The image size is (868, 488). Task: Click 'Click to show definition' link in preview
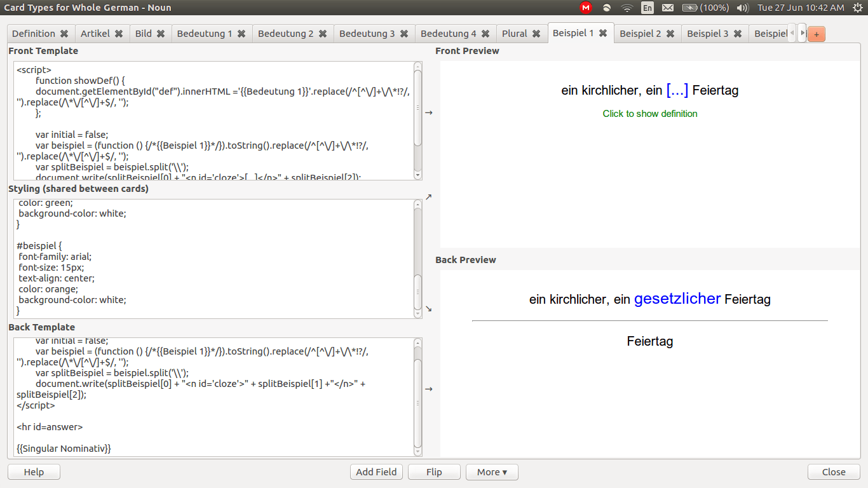[x=650, y=114]
